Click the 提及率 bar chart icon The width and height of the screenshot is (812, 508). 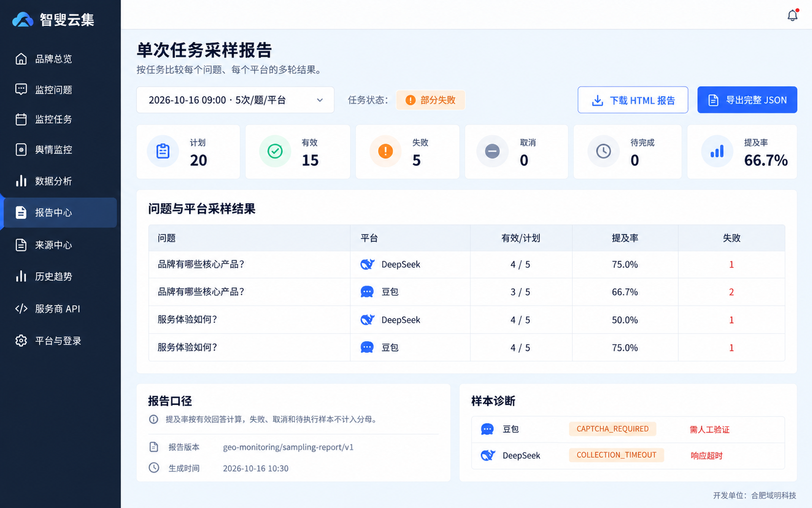pos(717,151)
